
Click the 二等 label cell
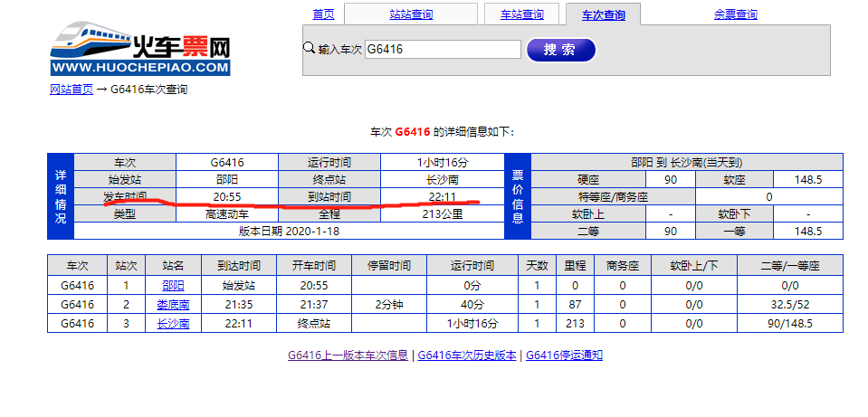[x=588, y=232]
